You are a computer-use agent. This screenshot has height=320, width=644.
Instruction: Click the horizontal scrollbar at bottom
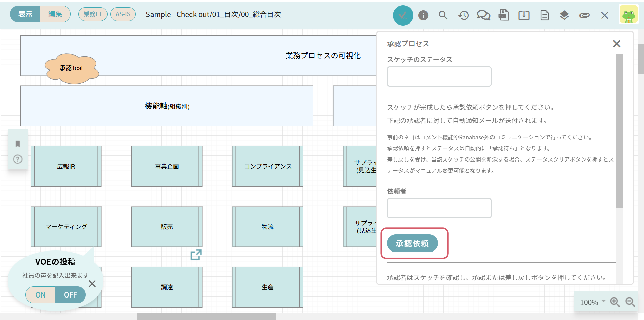(x=206, y=316)
